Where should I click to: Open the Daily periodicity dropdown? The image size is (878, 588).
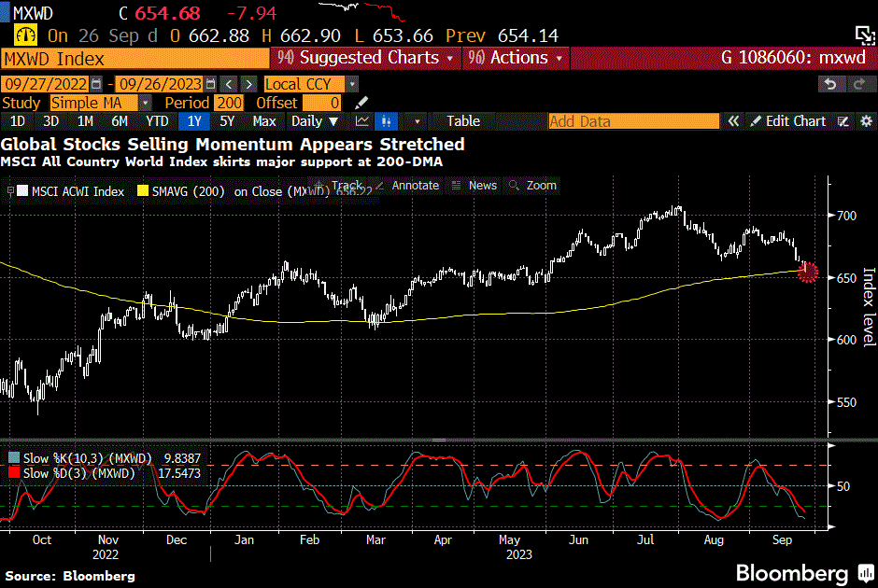[x=315, y=120]
